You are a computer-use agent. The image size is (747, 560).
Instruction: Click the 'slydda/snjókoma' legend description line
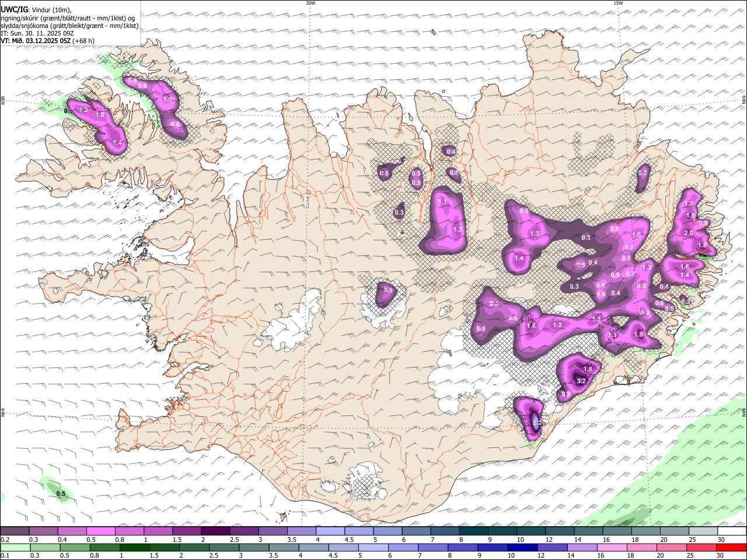(69, 26)
